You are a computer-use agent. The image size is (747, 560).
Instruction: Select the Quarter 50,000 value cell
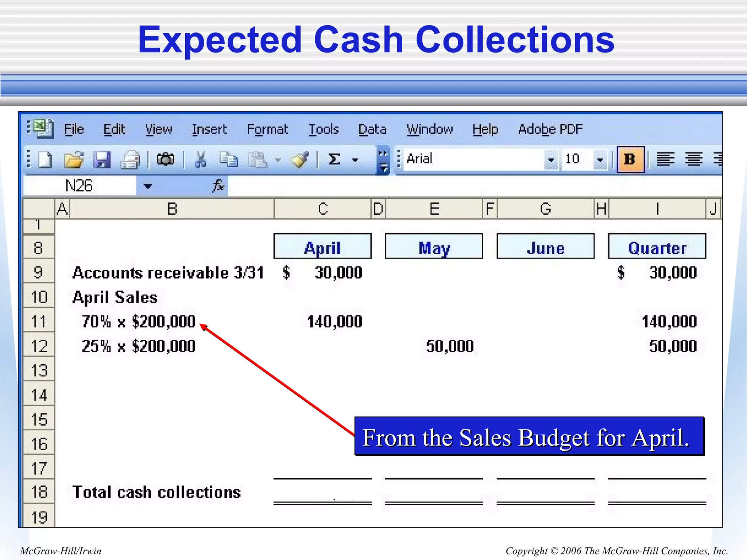pyautogui.click(x=673, y=346)
